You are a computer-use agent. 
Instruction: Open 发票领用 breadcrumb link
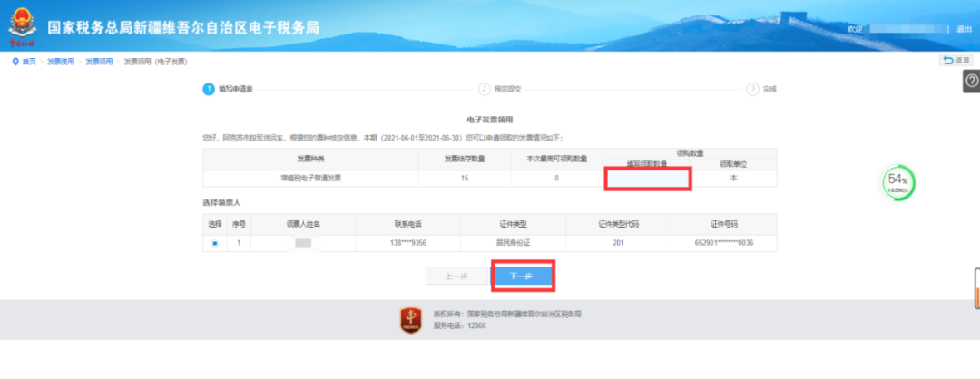[99, 61]
